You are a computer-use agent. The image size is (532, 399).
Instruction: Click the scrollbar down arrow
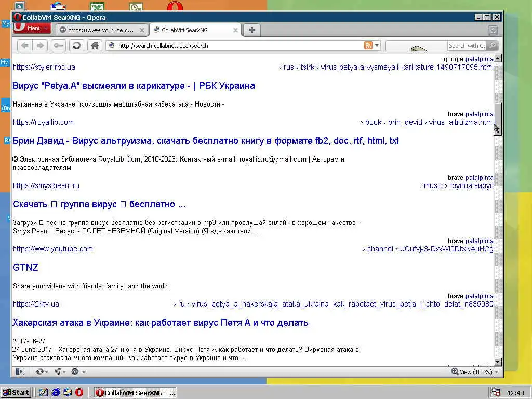pos(497,362)
